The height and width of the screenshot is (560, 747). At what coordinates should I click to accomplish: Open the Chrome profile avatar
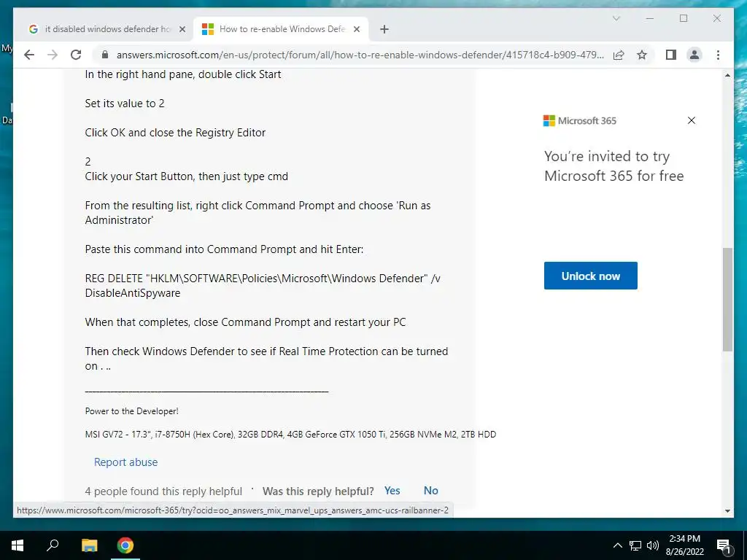[694, 55]
